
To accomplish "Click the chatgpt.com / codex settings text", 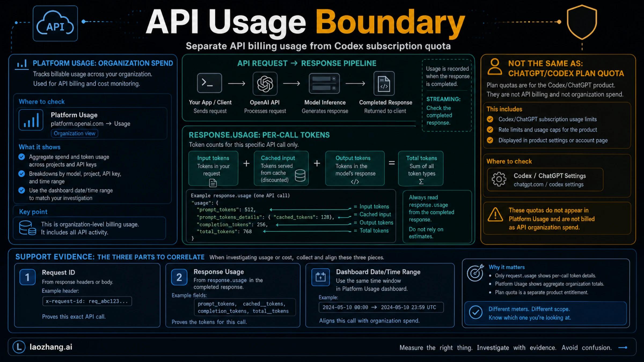I will [548, 184].
